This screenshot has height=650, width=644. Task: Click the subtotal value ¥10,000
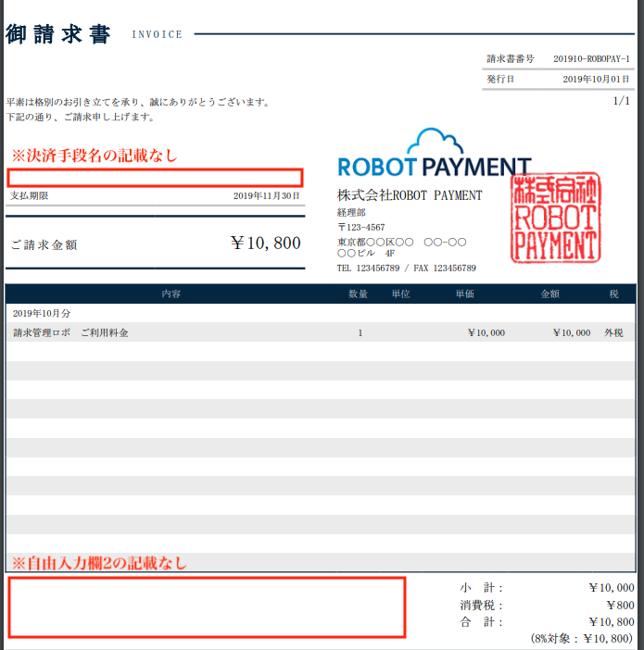[612, 588]
